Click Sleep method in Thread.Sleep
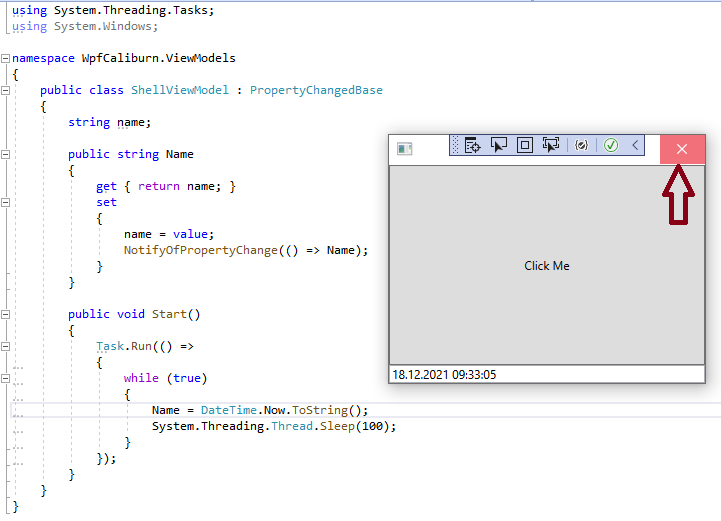Image resolution: width=721 pixels, height=521 pixels. pos(337,426)
